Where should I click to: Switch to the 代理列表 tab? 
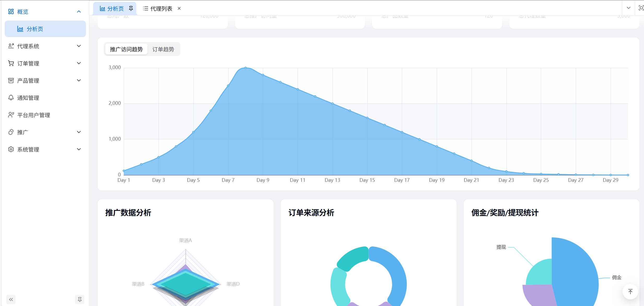click(161, 8)
